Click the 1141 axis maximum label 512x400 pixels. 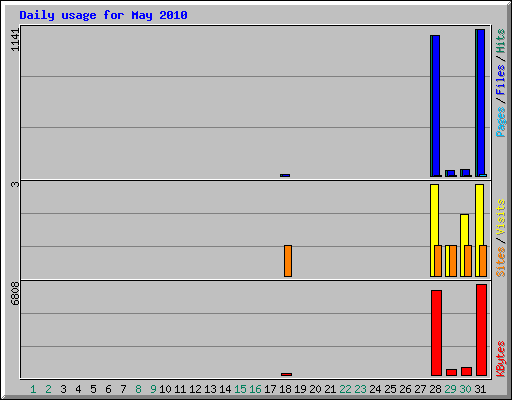click(15, 40)
